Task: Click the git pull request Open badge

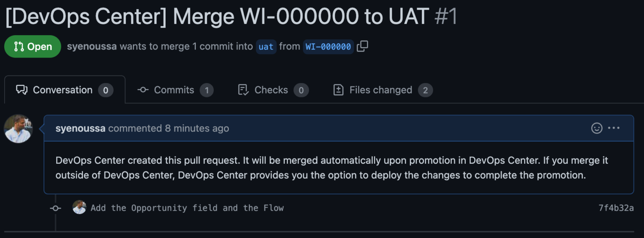Action: [x=33, y=47]
